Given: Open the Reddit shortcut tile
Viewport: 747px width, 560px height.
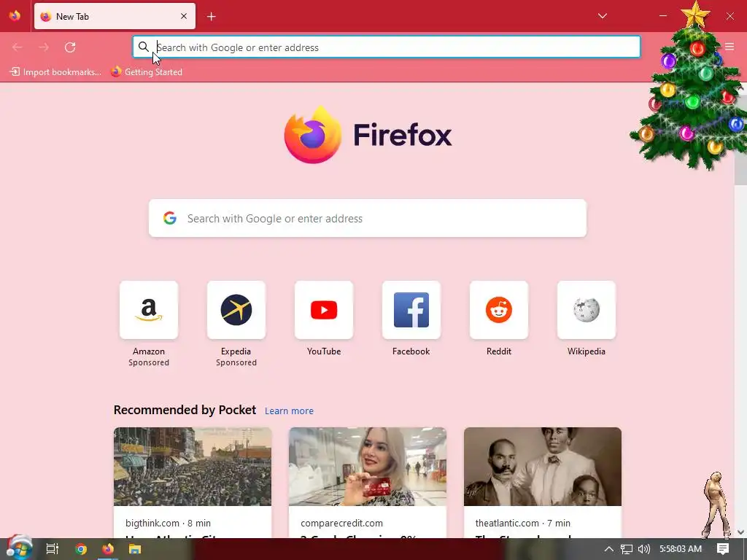Looking at the screenshot, I should coord(499,310).
